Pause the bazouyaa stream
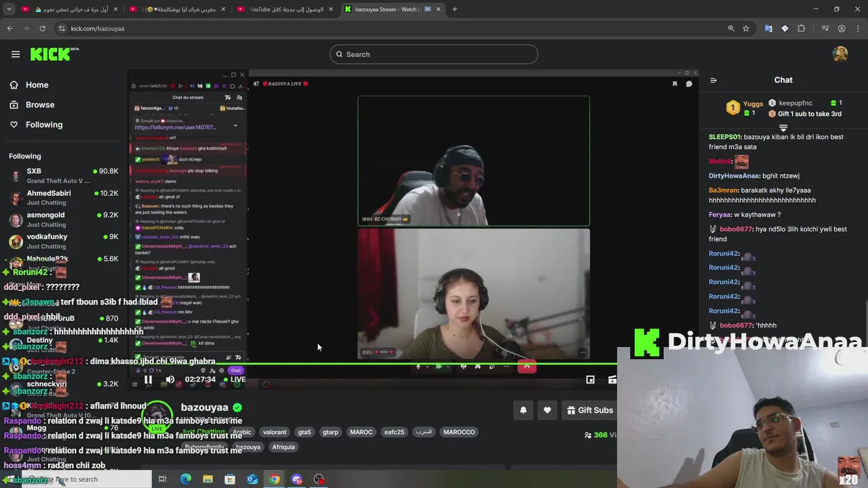Screen dimensions: 868x488 [x=148, y=380]
